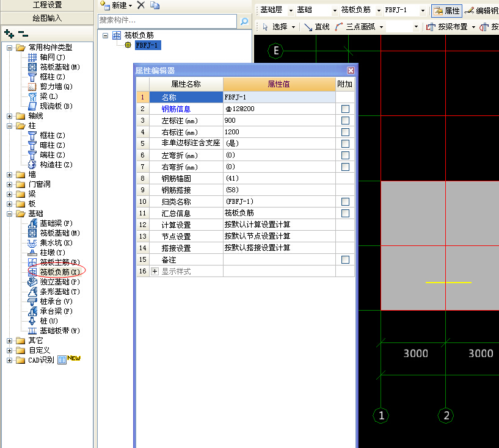
Task: Toggle 附加 checkbox for 备注 row
Action: (345, 260)
